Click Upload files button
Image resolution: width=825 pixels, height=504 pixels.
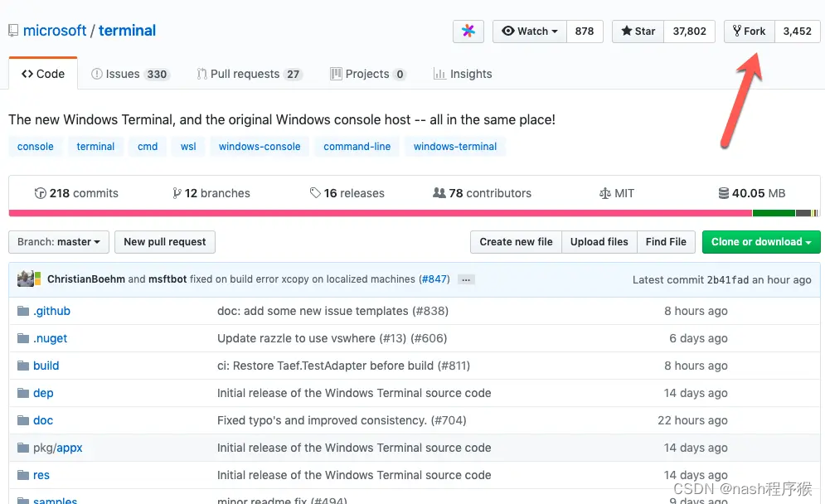pyautogui.click(x=599, y=241)
